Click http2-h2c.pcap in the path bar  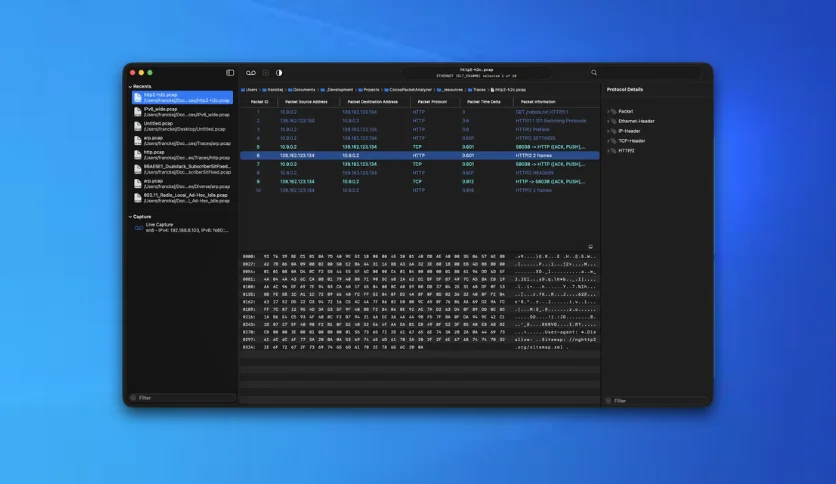508,90
